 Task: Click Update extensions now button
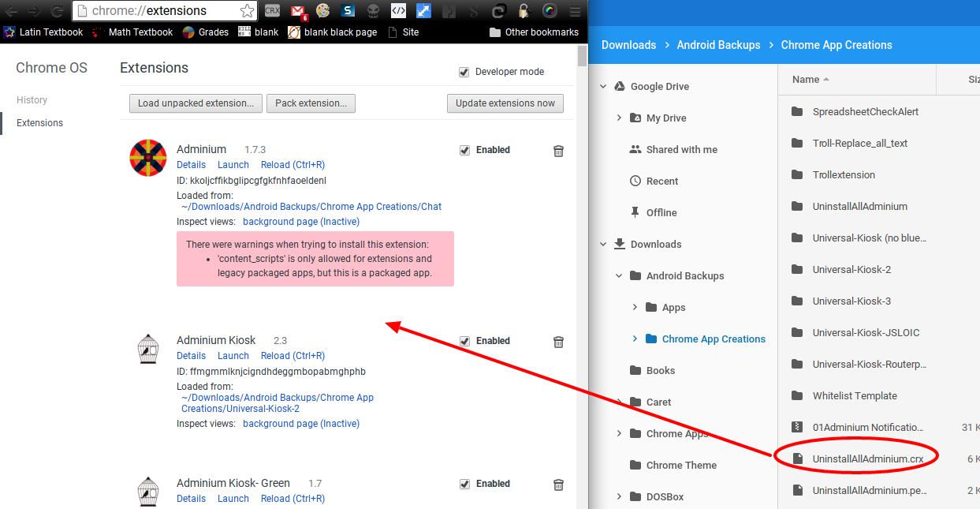(x=505, y=103)
